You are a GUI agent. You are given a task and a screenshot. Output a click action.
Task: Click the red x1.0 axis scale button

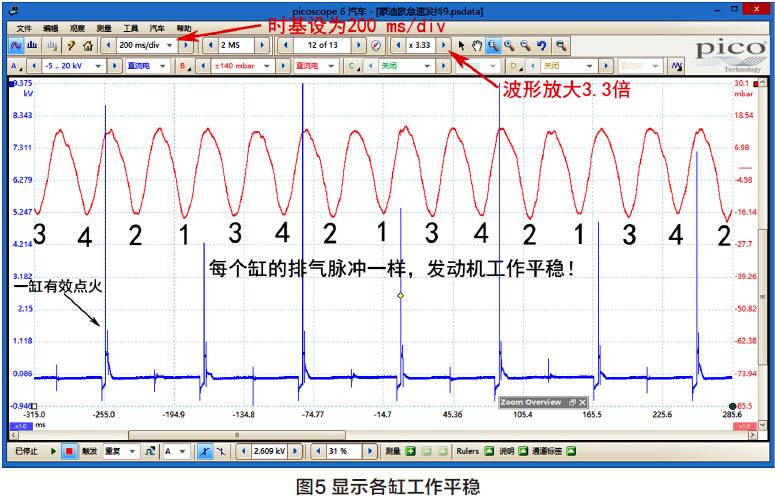744,426
